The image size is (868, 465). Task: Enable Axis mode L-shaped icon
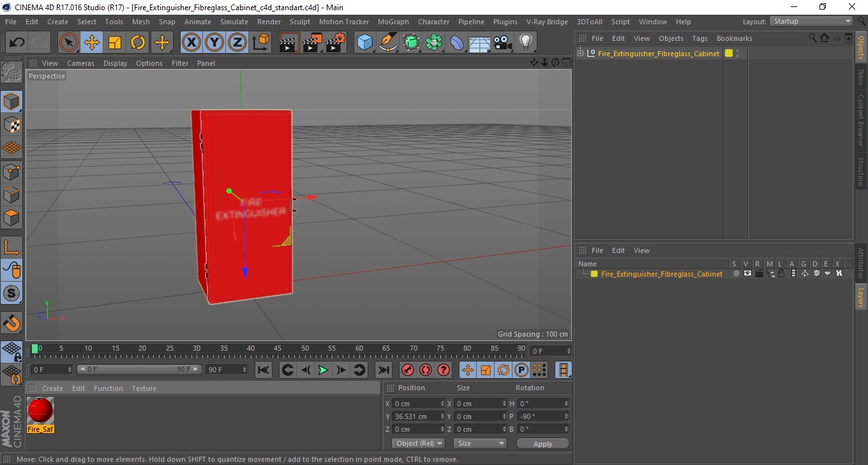click(11, 247)
